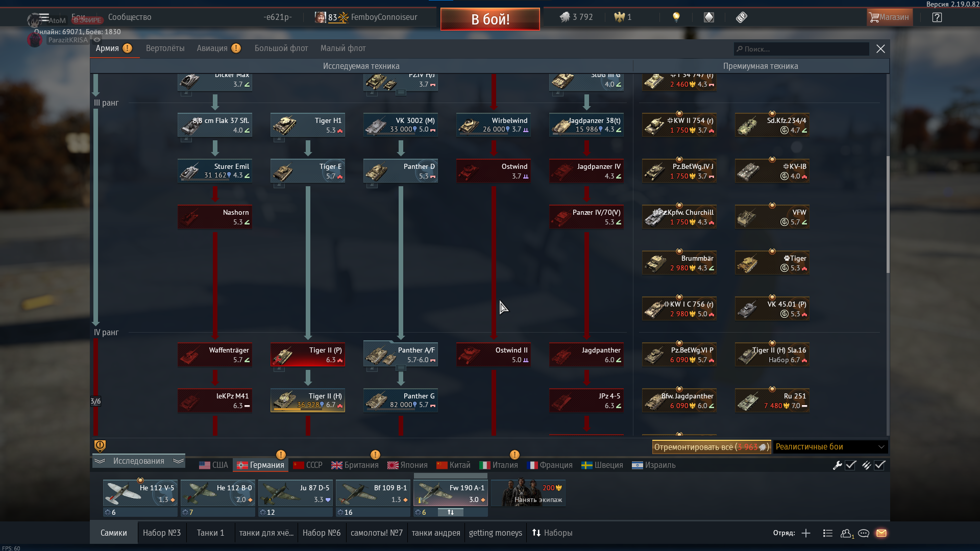Open the battle pass ticket icon
Screen dimensions: 980x551
click(742, 17)
